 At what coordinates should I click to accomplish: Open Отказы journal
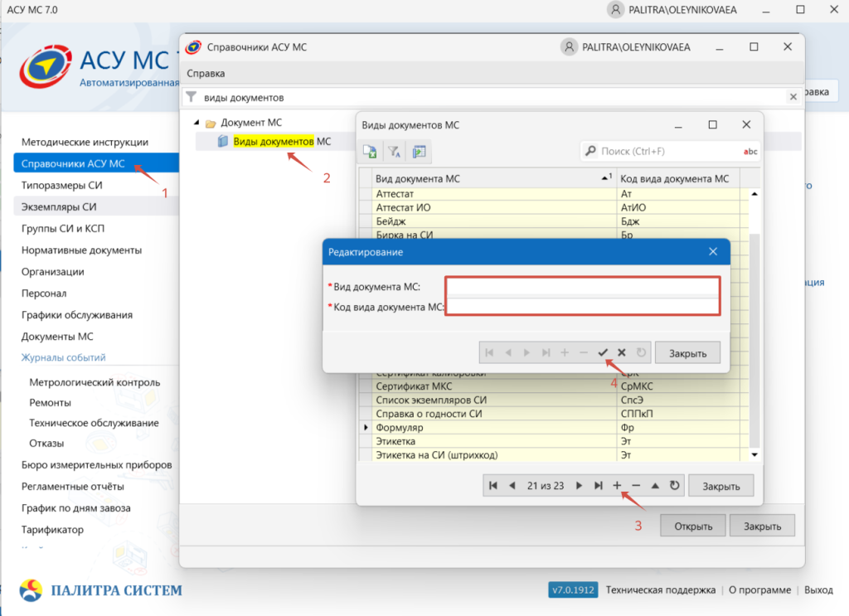tap(46, 444)
